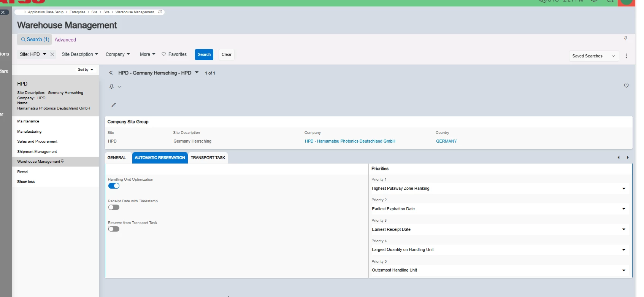This screenshot has height=297, width=644.
Task: Click the pin icon on the search bar
Action: pyautogui.click(x=626, y=38)
